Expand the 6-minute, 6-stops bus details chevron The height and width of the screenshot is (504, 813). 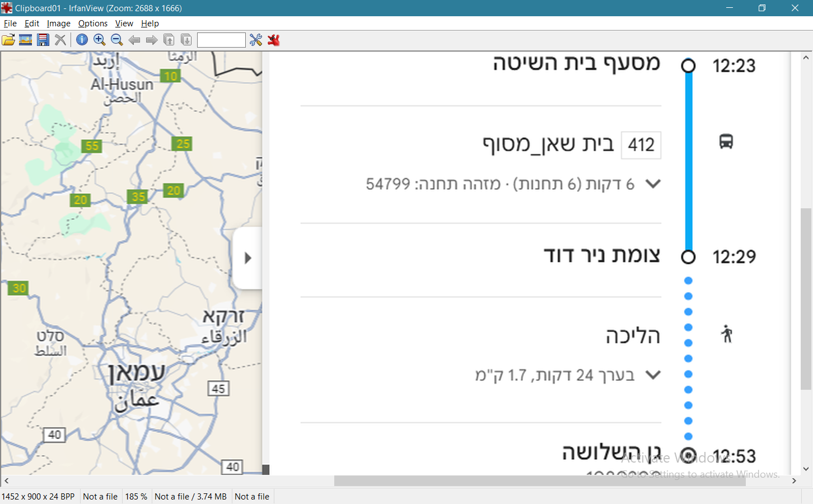click(653, 184)
